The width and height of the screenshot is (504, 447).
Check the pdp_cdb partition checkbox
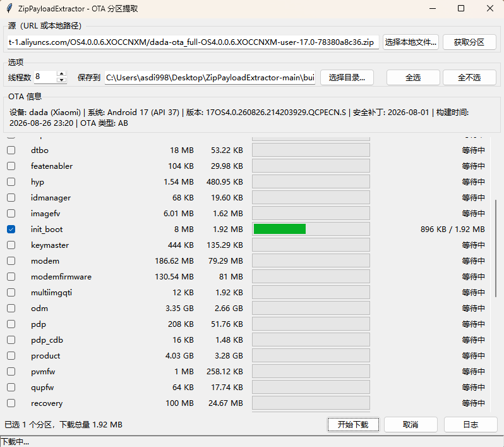click(11, 340)
